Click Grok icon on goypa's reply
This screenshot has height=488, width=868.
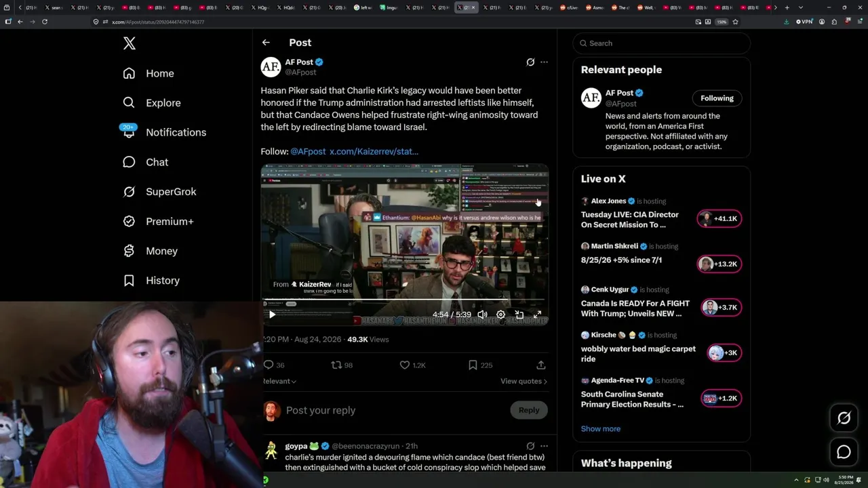(530, 446)
